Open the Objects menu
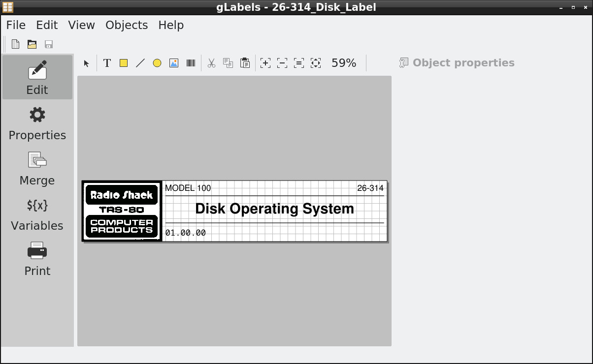The image size is (593, 364). coord(127,25)
